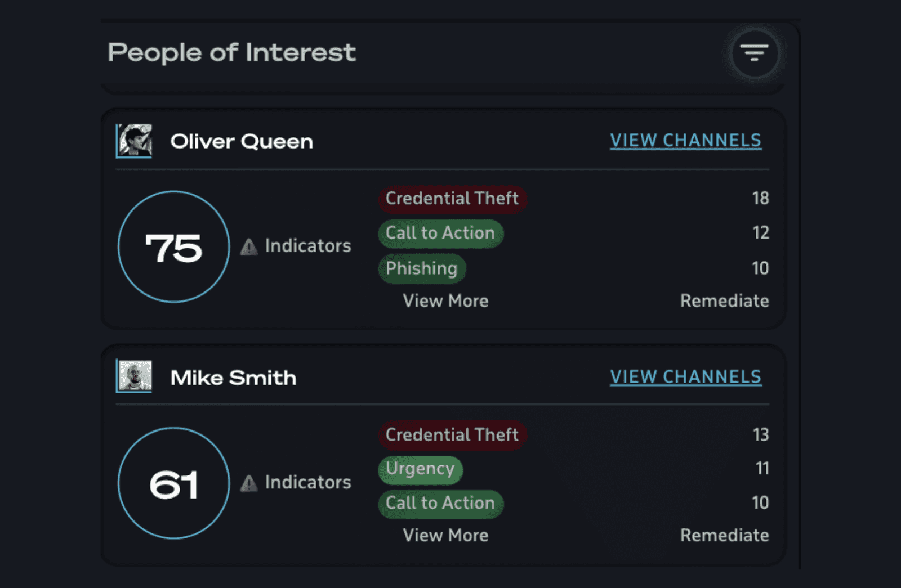Click the count 18 next to Credential Theft
901x588 pixels.
[x=761, y=199]
